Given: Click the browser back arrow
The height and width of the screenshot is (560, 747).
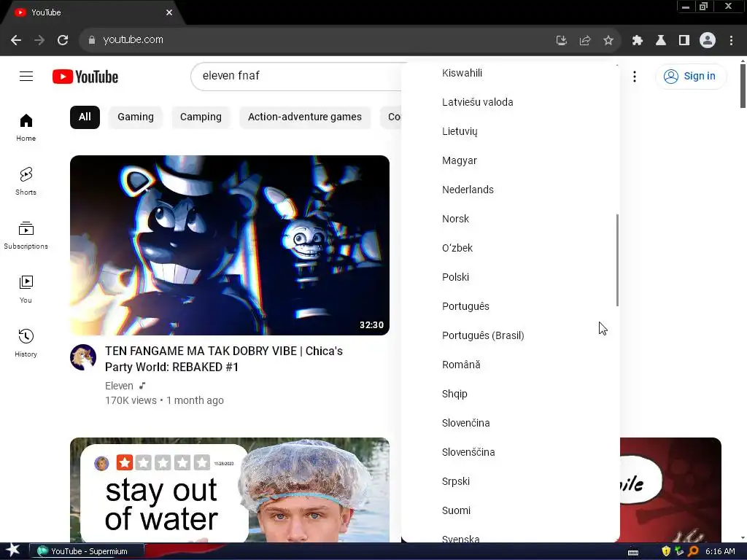Looking at the screenshot, I should pyautogui.click(x=16, y=40).
